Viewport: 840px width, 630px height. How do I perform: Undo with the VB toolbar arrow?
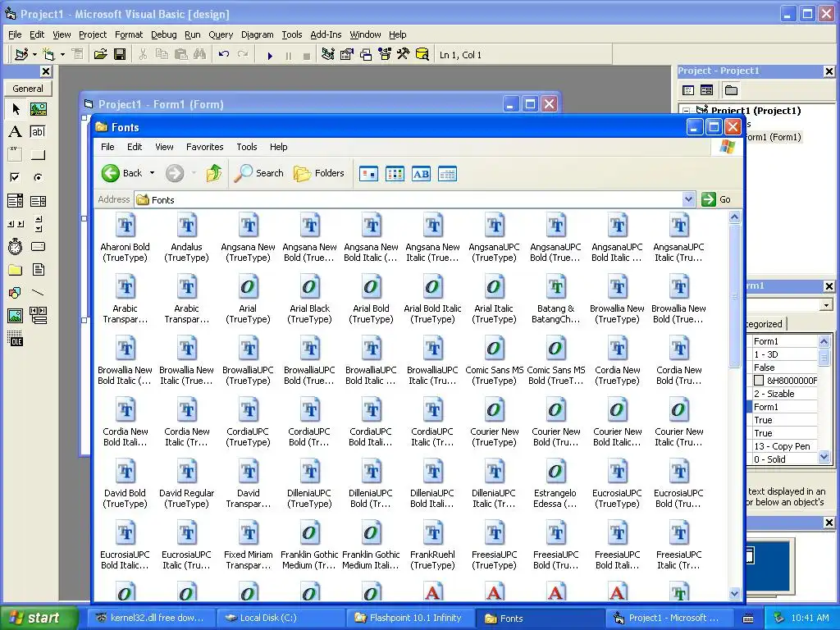pos(224,55)
